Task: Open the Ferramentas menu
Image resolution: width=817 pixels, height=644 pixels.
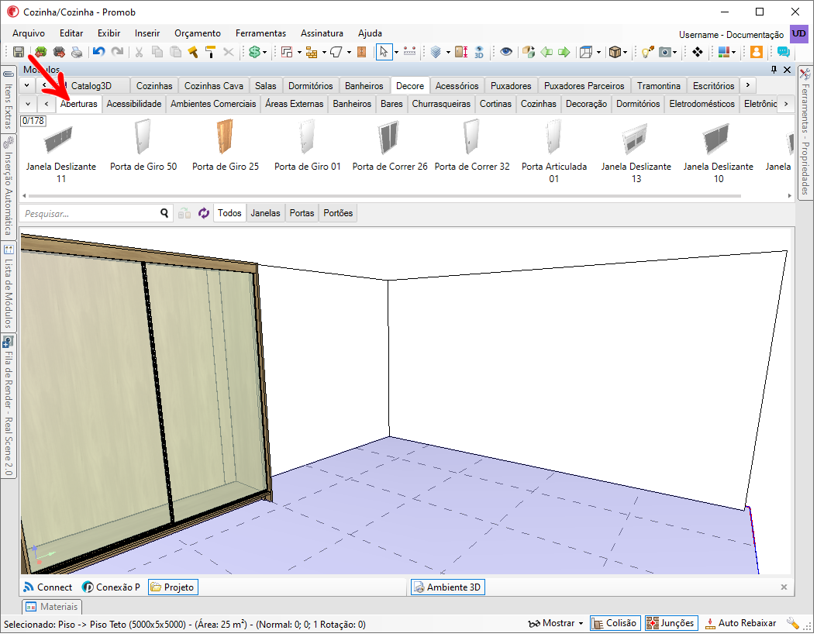Action: tap(260, 33)
